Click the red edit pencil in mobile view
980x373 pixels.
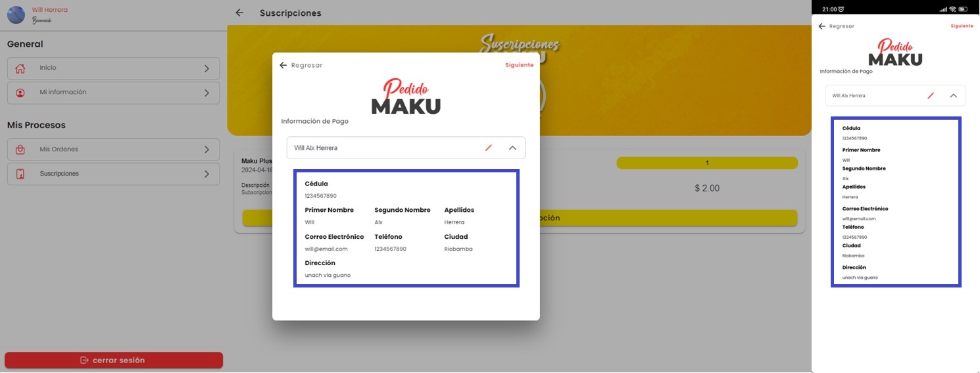point(930,95)
